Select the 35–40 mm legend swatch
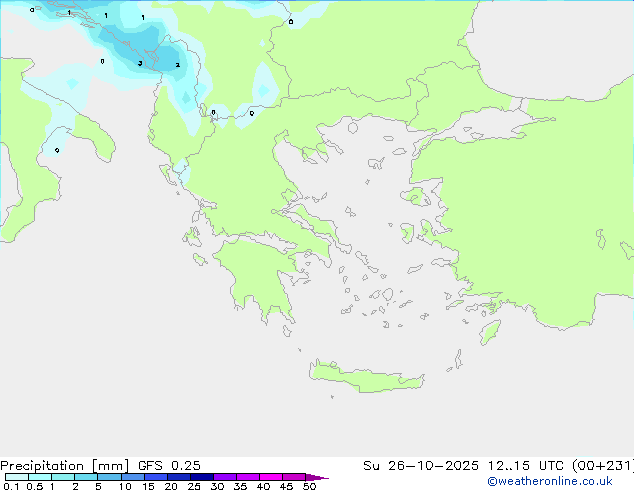This screenshot has height=490, width=634. (x=247, y=477)
